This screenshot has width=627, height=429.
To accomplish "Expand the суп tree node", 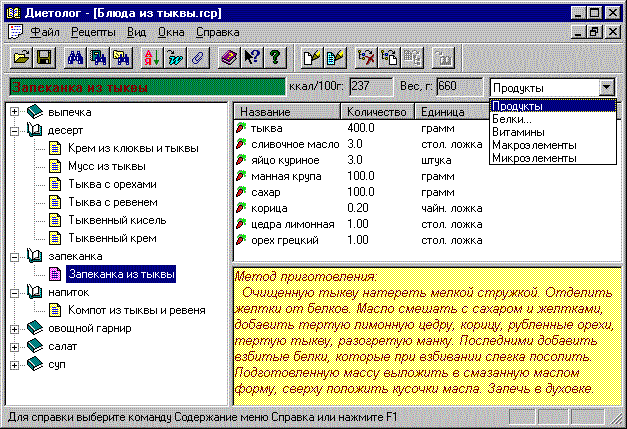I will (14, 365).
